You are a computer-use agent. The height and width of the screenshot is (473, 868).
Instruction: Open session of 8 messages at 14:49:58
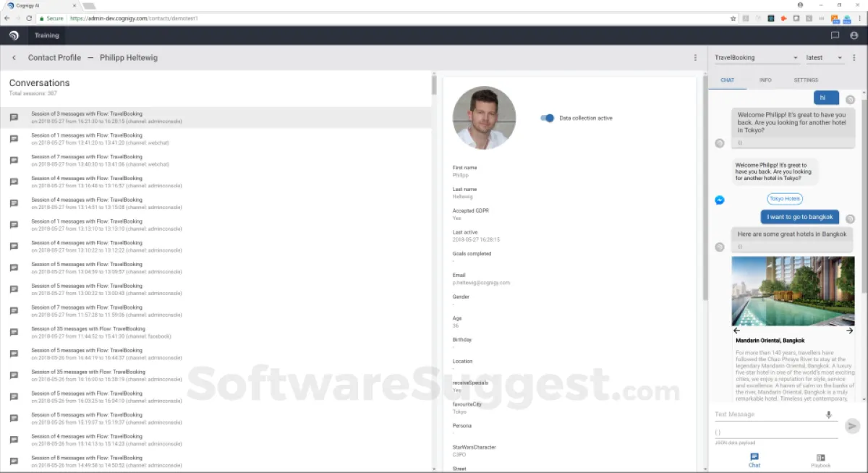click(216, 461)
